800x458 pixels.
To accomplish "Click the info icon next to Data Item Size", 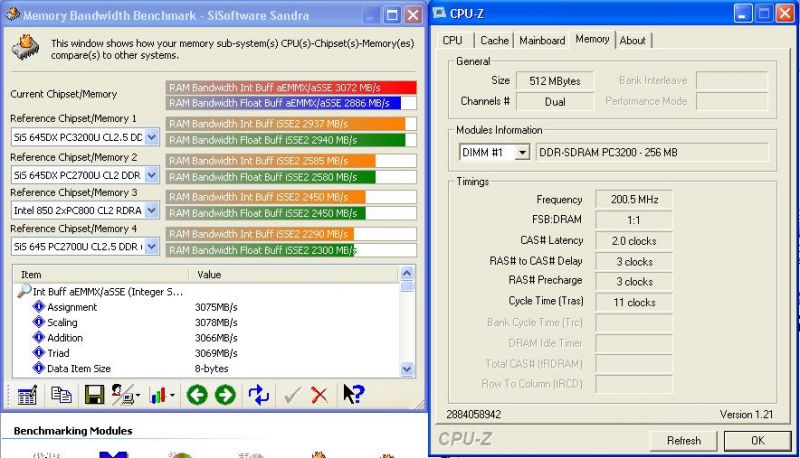I will (39, 368).
